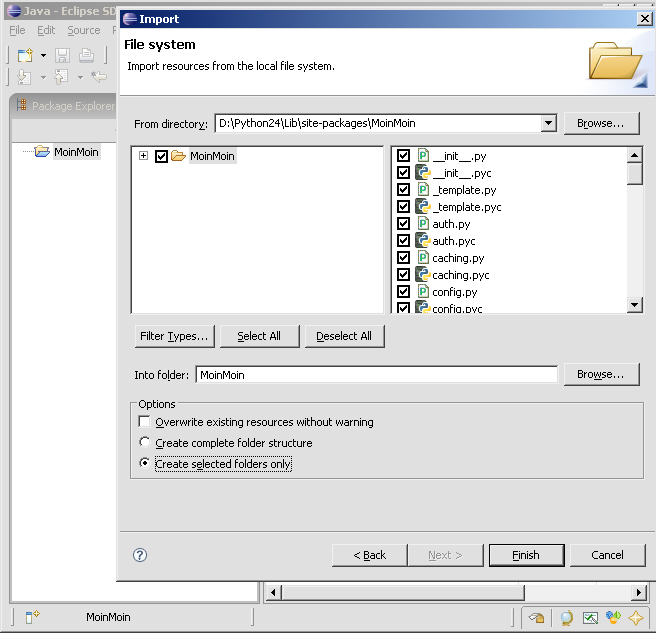The height and width of the screenshot is (633, 656).
Task: Click the Into folder text field
Action: [376, 375]
